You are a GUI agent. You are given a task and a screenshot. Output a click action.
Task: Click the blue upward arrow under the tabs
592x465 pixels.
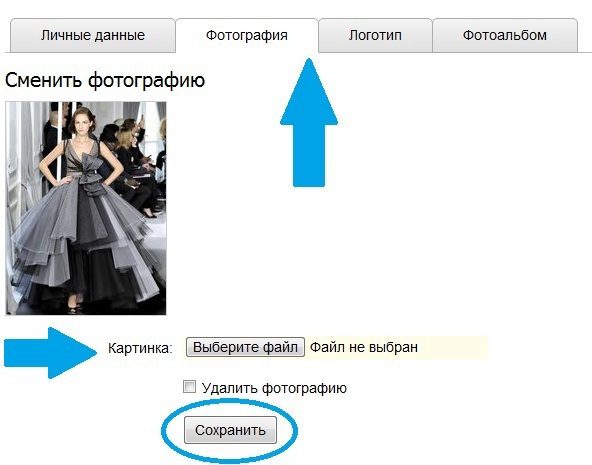(x=309, y=123)
